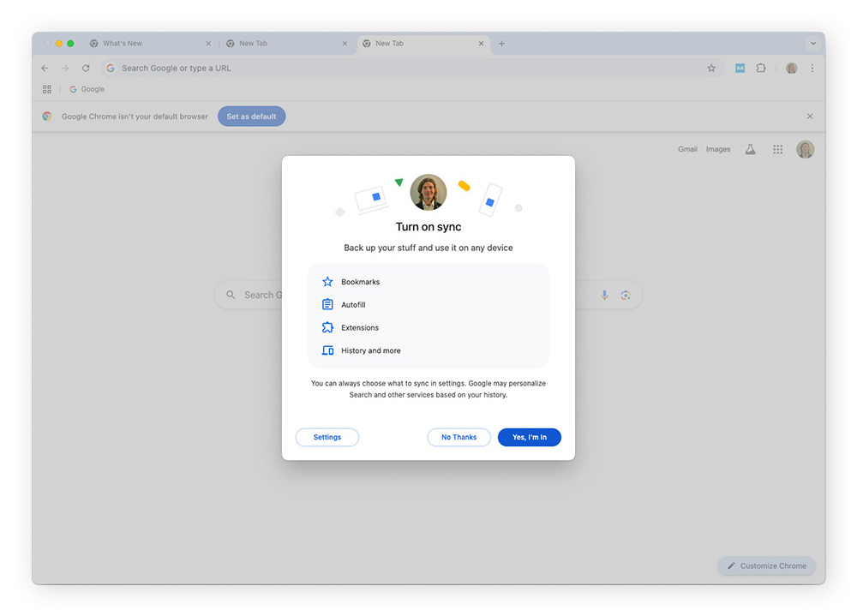Click the 'Bookmarks' label in dialog
The image size is (857, 616).
point(360,282)
